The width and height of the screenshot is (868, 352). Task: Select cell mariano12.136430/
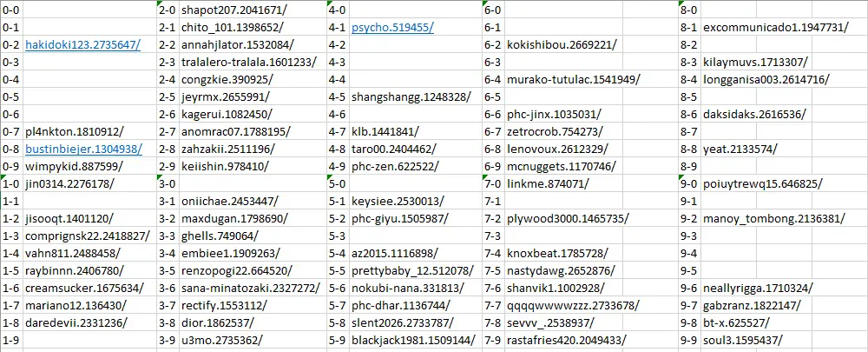coord(89,304)
